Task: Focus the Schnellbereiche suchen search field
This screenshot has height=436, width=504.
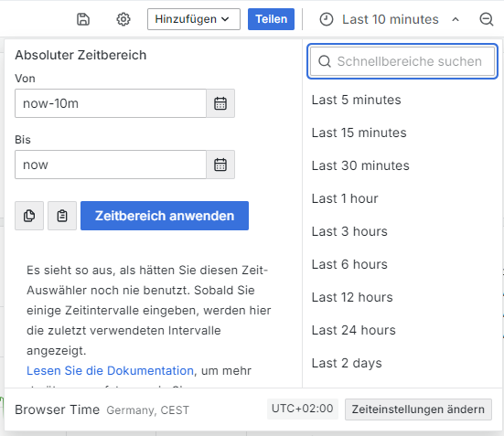Action: pyautogui.click(x=402, y=61)
